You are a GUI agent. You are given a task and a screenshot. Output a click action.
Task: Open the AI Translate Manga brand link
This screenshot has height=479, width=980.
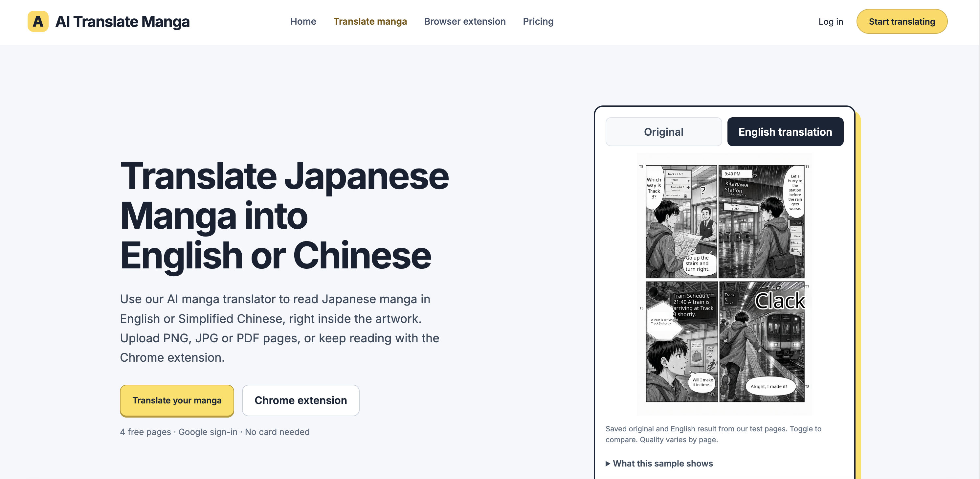[x=108, y=21]
